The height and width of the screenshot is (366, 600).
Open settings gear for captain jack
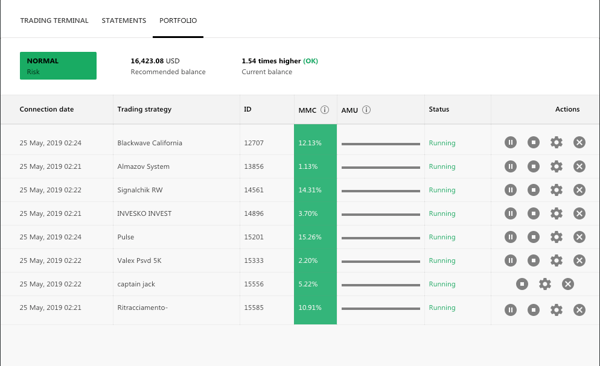pos(545,284)
